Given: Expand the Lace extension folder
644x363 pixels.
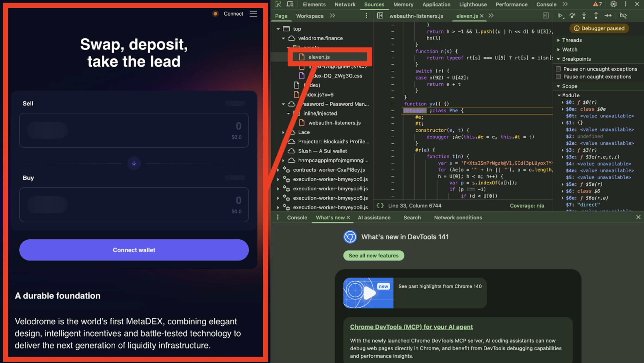Looking at the screenshot, I should click(x=283, y=132).
